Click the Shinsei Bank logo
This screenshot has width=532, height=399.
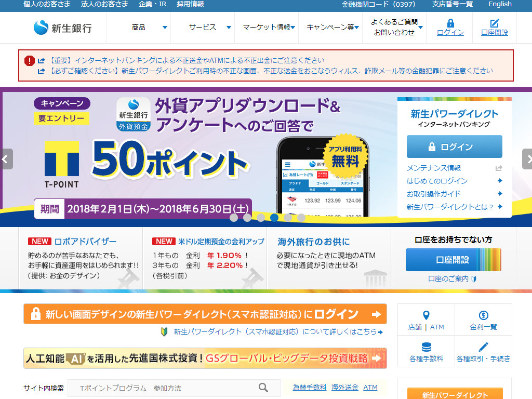click(63, 28)
